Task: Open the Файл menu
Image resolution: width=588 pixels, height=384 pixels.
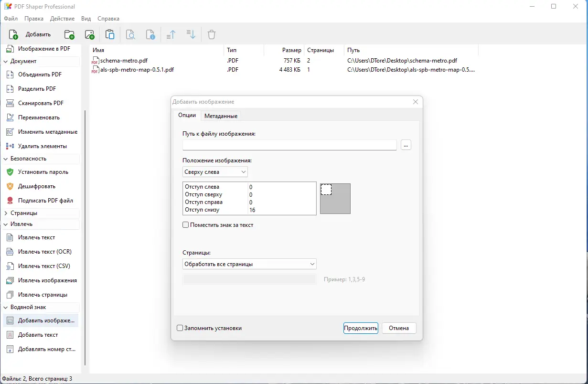Action: (x=11, y=19)
